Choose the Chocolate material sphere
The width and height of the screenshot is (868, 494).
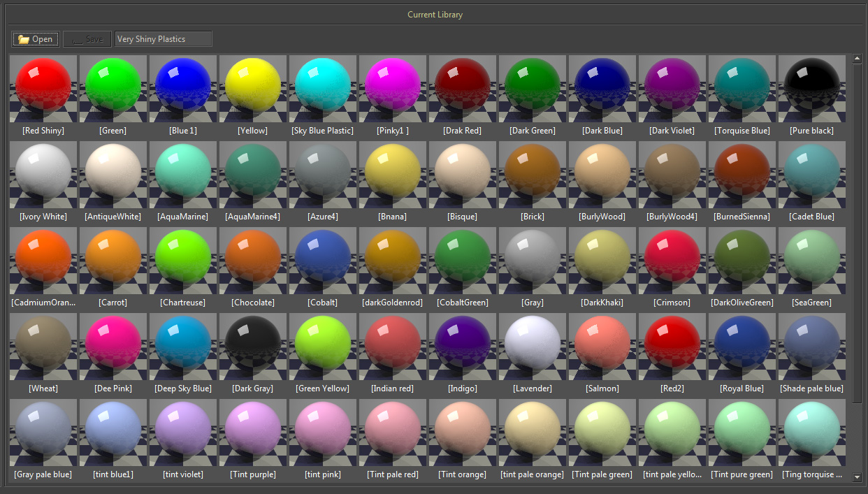[x=253, y=261]
